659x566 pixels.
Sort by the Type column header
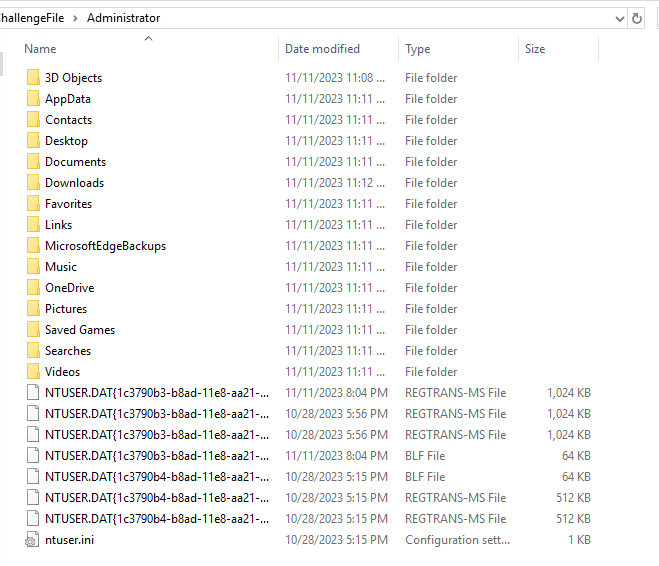click(x=417, y=49)
